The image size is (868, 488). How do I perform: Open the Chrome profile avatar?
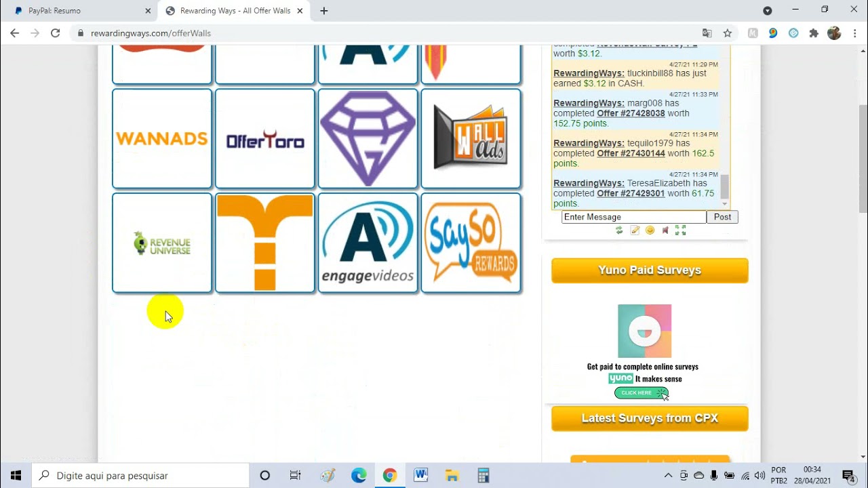(x=834, y=33)
